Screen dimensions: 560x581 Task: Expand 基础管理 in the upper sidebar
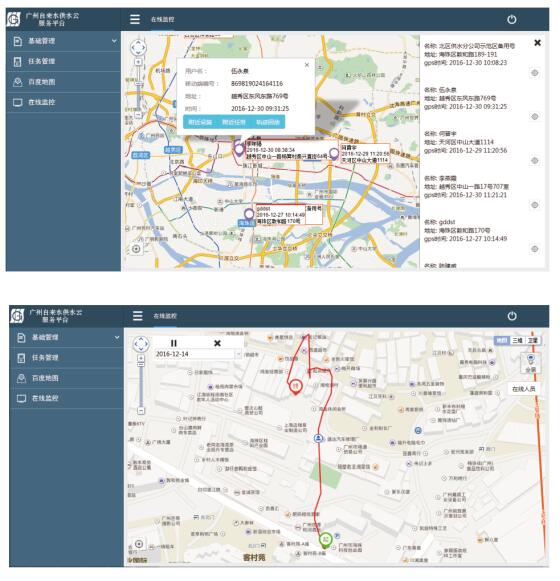tap(63, 41)
